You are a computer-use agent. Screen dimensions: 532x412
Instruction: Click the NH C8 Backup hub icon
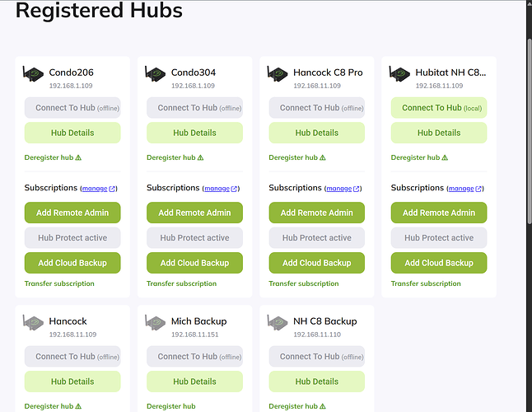pos(278,323)
